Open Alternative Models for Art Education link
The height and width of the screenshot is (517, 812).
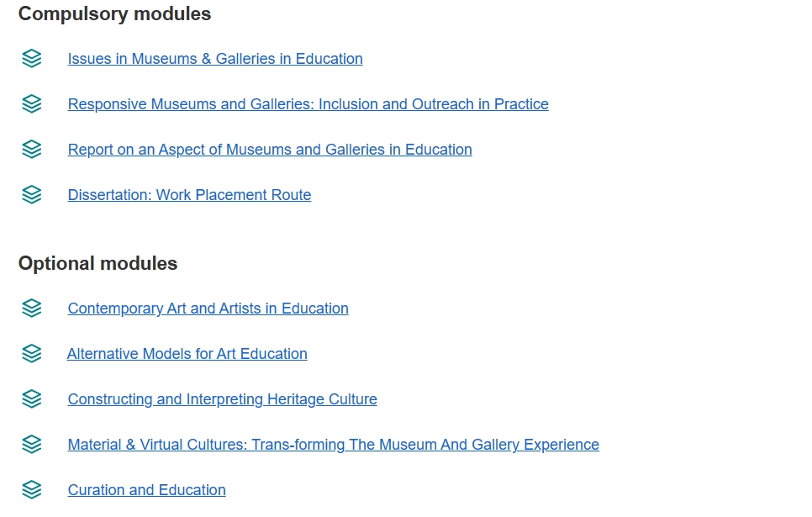coord(187,354)
